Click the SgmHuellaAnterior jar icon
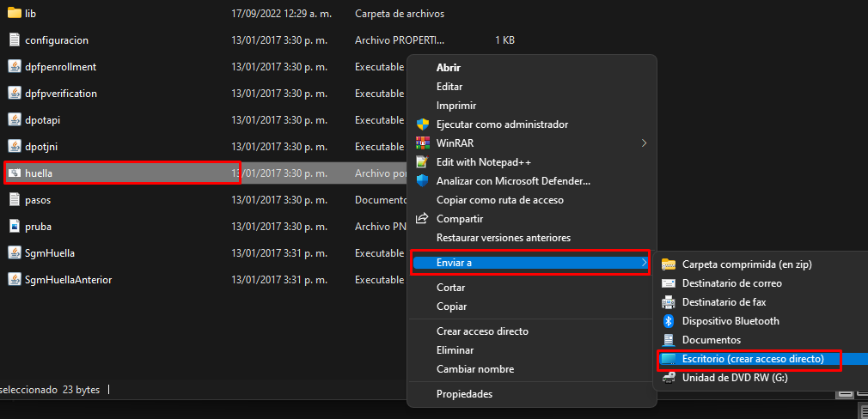Screen dimensions: 868x419 click(15, 280)
